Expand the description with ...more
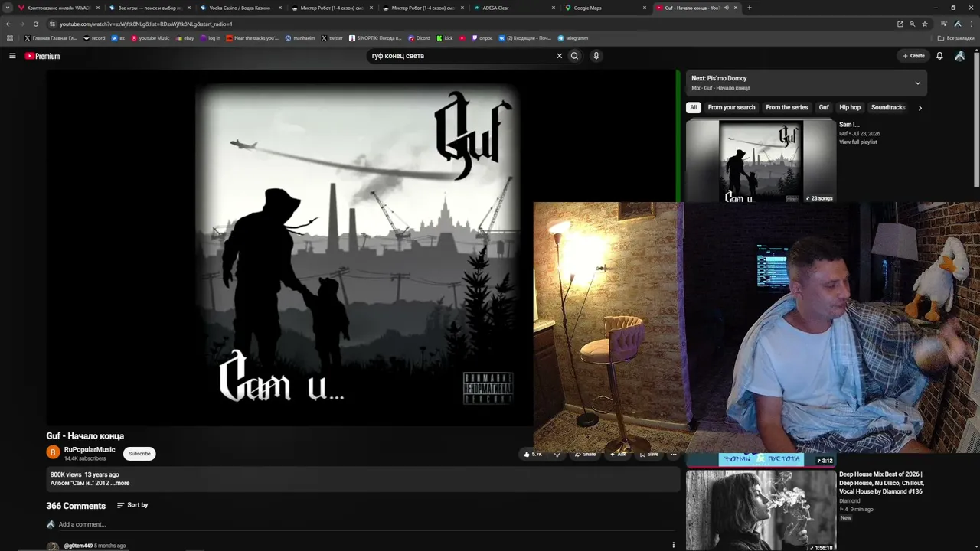 point(122,484)
